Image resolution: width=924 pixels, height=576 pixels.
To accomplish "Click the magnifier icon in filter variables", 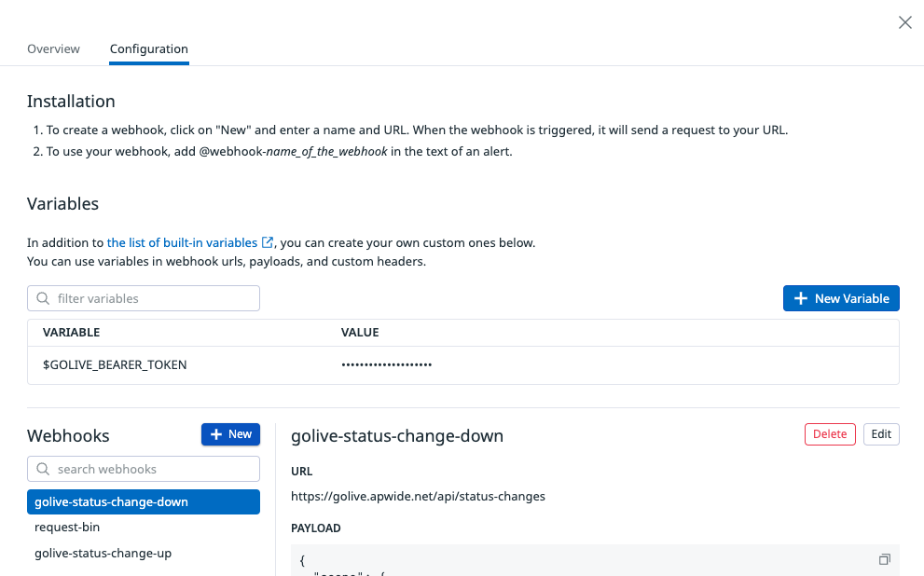I will coord(43,298).
